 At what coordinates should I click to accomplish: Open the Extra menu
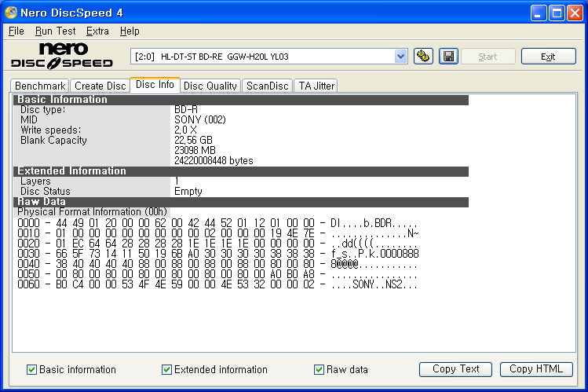[x=97, y=31]
